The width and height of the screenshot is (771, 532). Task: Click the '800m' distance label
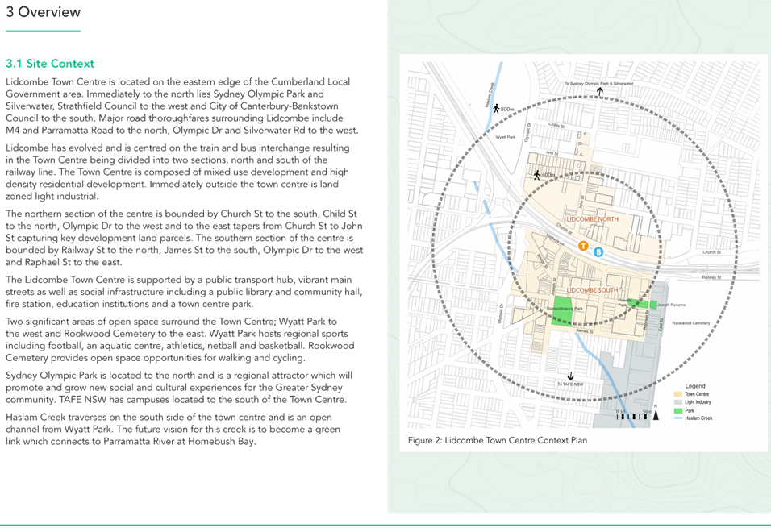click(507, 109)
